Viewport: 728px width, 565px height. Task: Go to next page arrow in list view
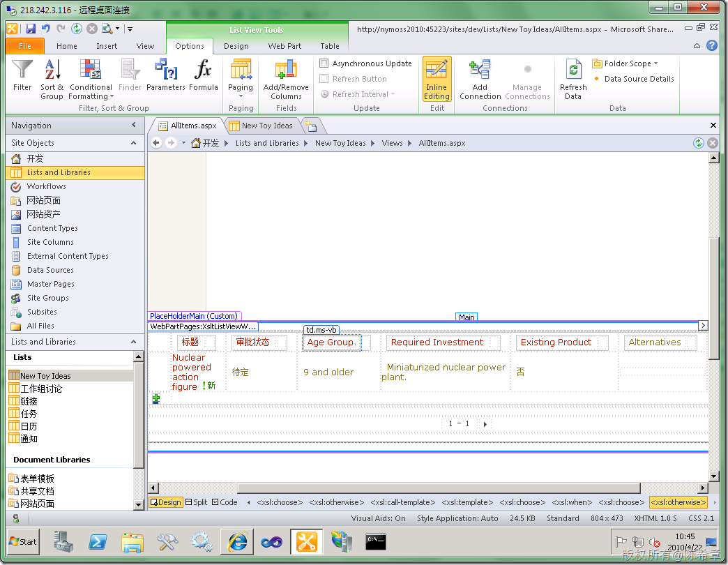pos(485,424)
